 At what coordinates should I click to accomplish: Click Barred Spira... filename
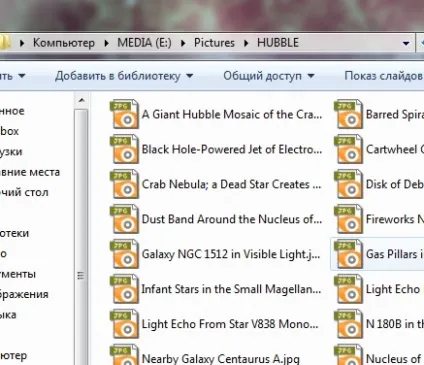395,114
